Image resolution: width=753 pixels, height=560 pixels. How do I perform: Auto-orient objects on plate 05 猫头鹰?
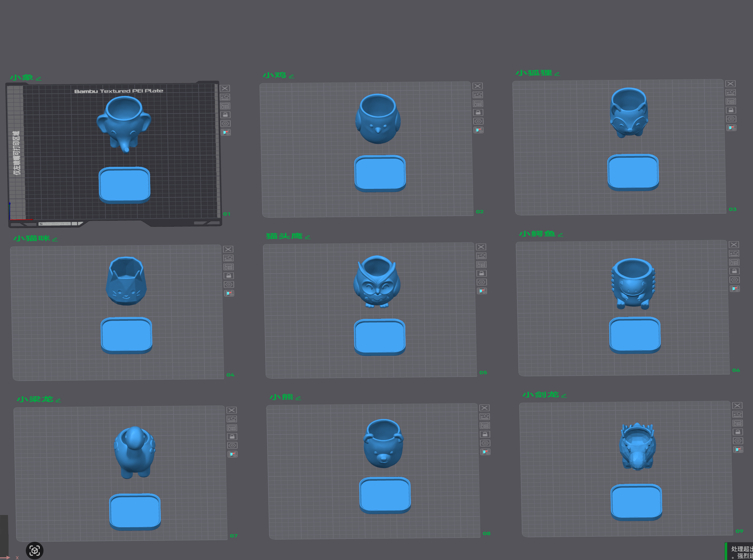point(481,256)
